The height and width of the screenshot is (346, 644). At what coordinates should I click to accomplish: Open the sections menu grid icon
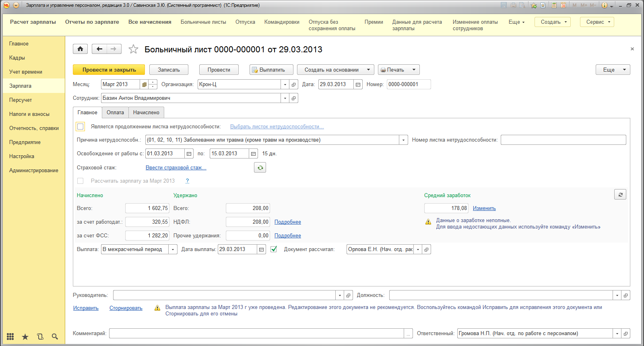(10, 336)
